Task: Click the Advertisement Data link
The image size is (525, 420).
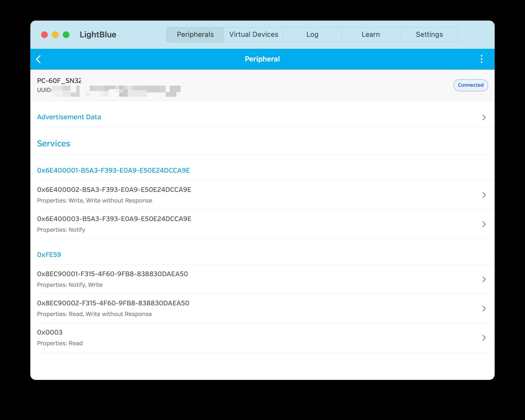Action: [69, 117]
